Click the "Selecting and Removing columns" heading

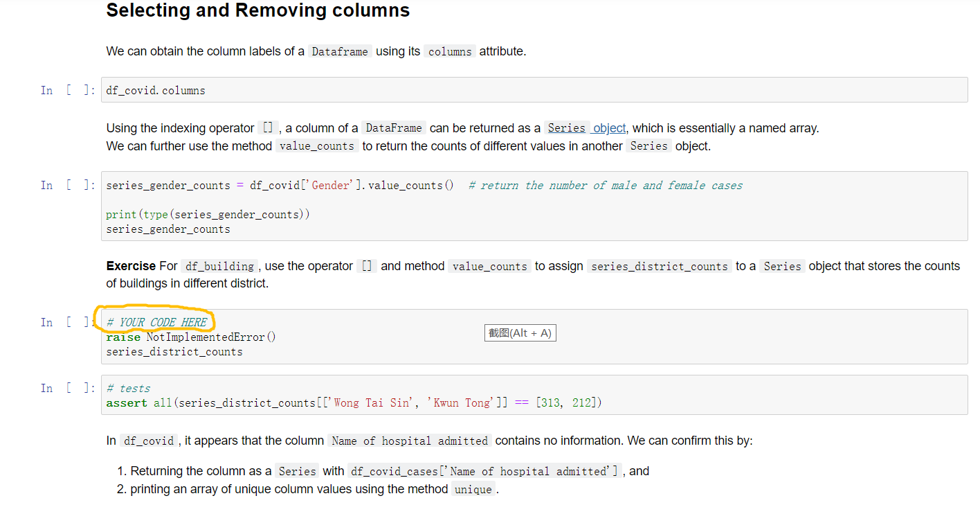[x=257, y=10]
